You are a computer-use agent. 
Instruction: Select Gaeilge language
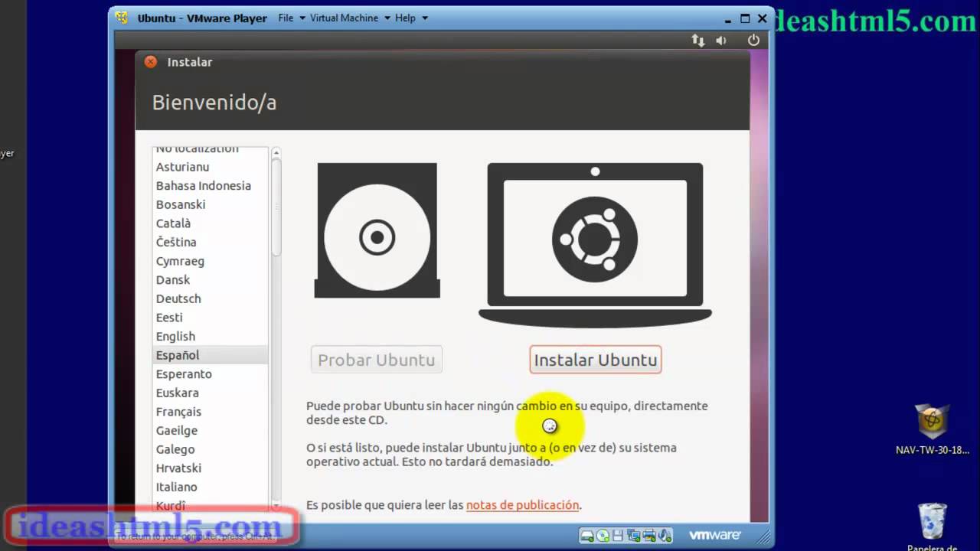[x=210, y=430]
